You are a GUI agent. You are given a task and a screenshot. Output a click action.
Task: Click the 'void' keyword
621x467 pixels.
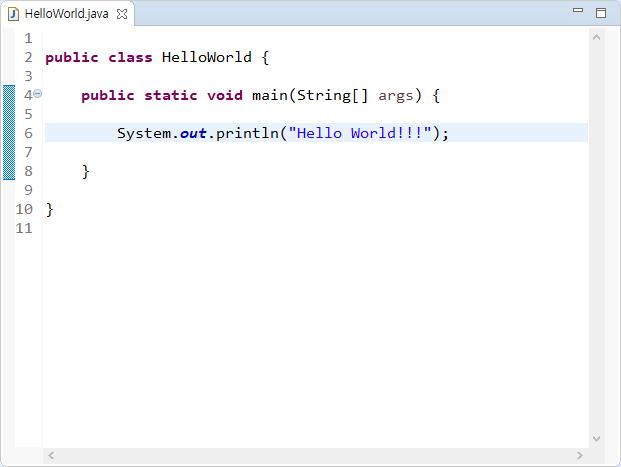[225, 95]
